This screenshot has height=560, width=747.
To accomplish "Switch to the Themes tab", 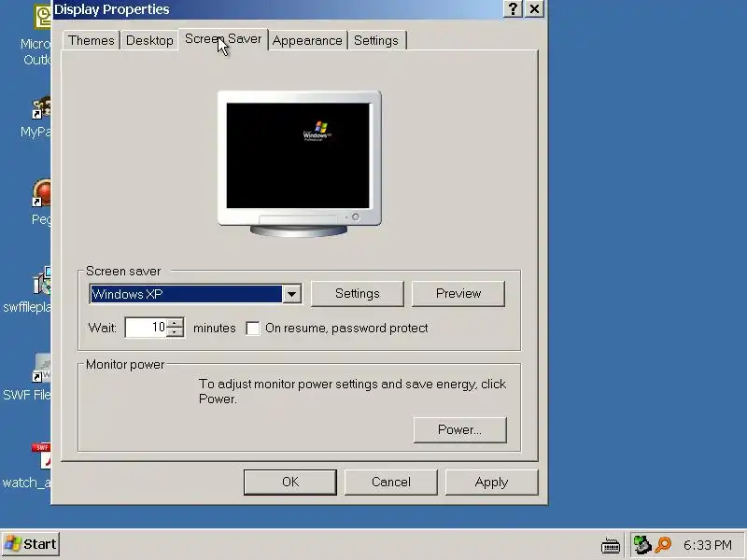I will tap(91, 40).
